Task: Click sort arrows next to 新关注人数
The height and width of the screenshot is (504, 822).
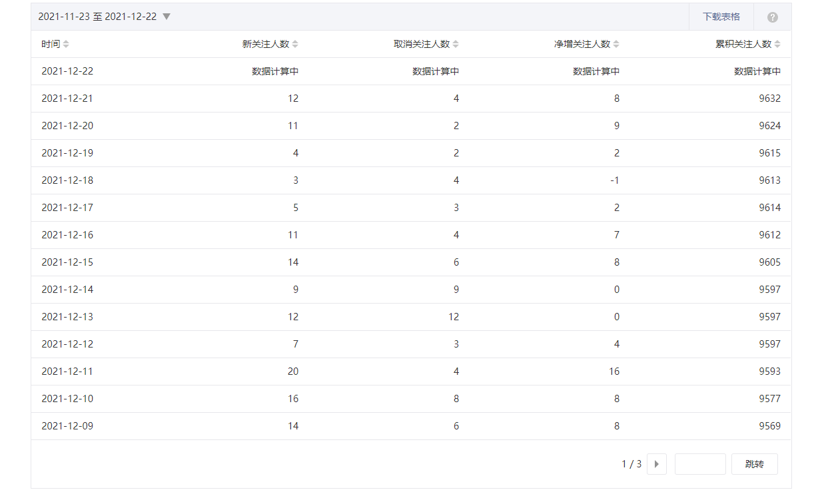Action: click(295, 44)
